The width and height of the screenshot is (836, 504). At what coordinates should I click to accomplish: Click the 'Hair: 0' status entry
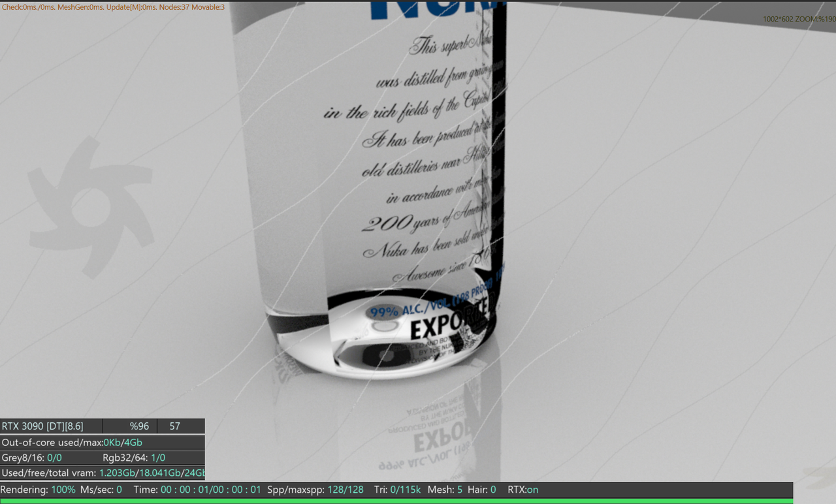tap(482, 490)
